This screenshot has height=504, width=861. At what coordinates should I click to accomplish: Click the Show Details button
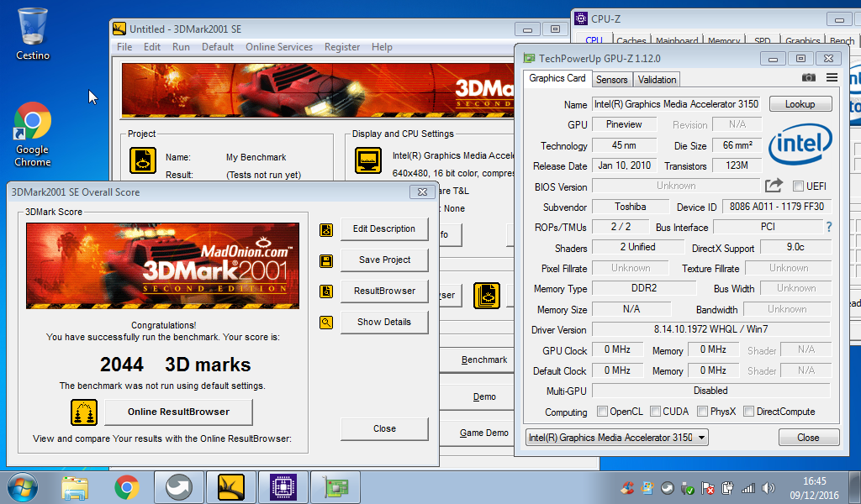[384, 322]
